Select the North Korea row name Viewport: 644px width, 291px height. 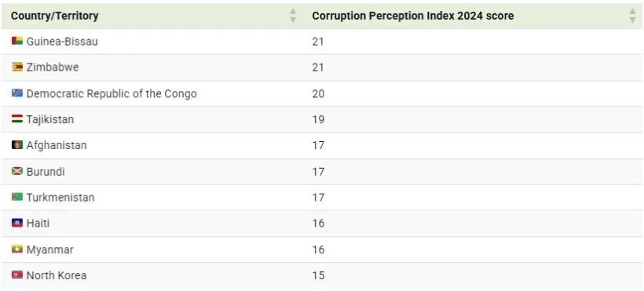coord(57,275)
